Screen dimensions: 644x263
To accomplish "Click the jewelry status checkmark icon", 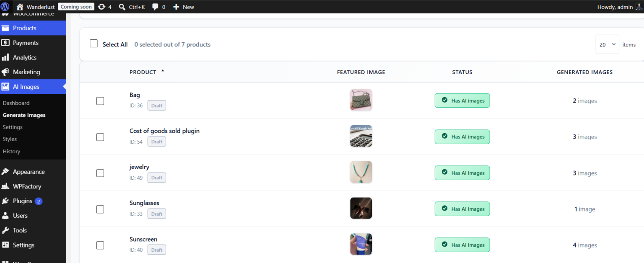I will [x=444, y=173].
